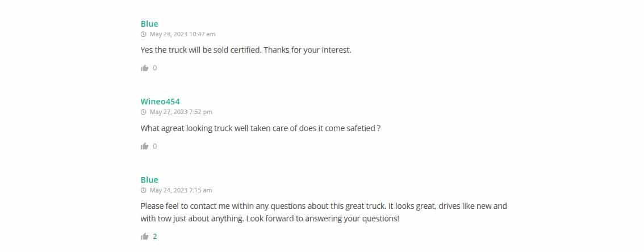Open Blue's profile from the May 28 comment
Image resolution: width=644 pixels, height=252 pixels.
(x=149, y=24)
